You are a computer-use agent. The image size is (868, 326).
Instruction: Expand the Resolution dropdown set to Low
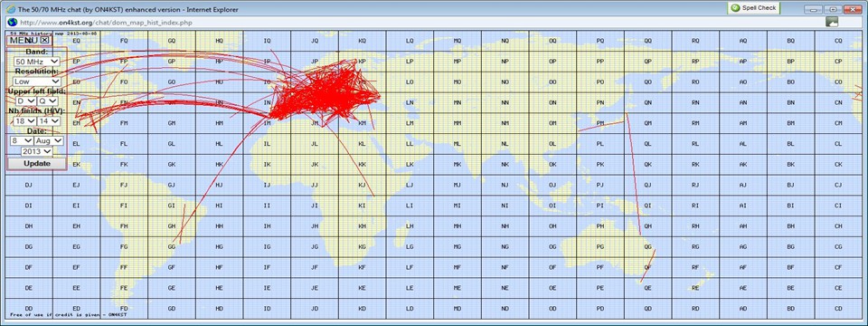click(37, 81)
